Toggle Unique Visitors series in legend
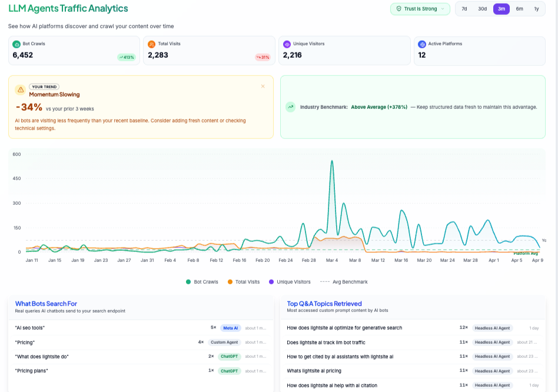 point(290,282)
